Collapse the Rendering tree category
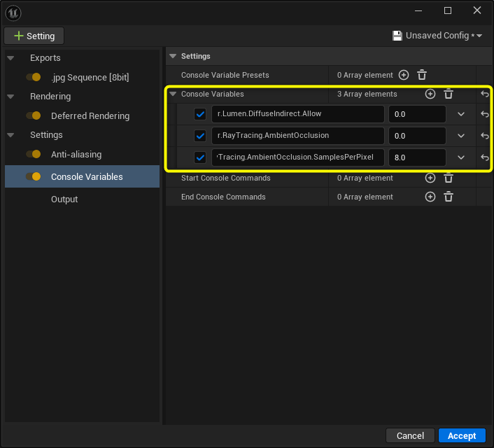This screenshot has width=494, height=448. point(10,97)
